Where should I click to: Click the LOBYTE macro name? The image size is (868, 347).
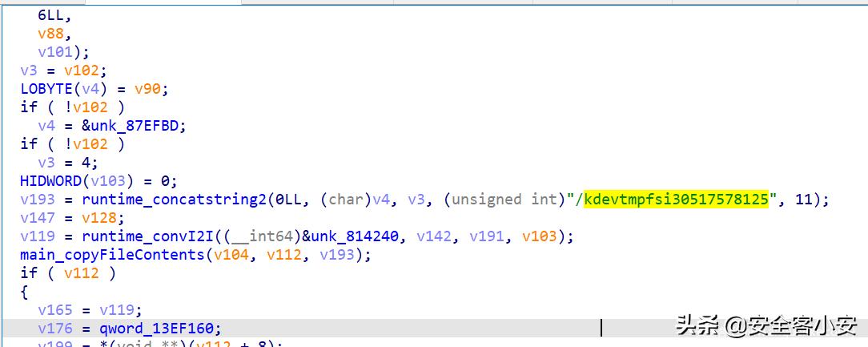[46, 89]
